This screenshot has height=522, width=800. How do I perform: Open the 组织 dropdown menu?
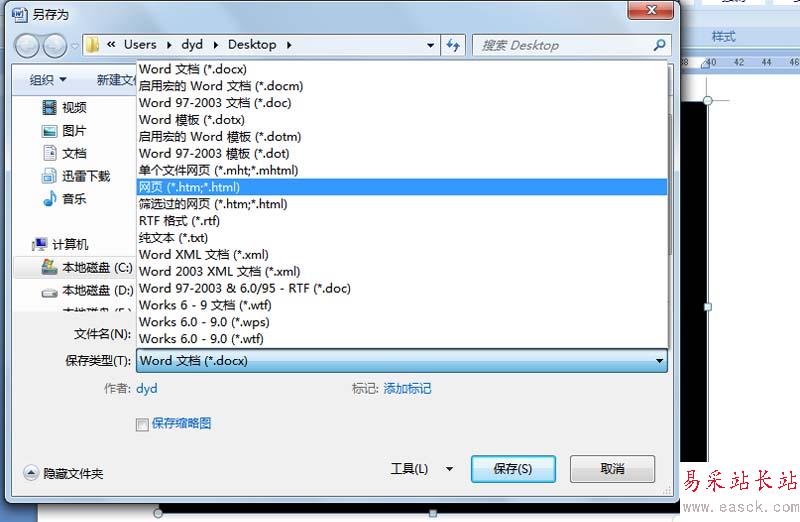pos(48,80)
